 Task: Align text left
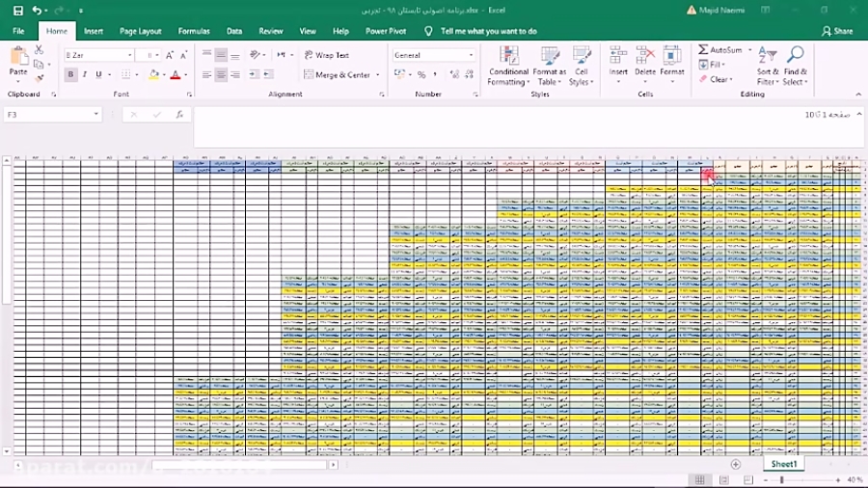206,74
